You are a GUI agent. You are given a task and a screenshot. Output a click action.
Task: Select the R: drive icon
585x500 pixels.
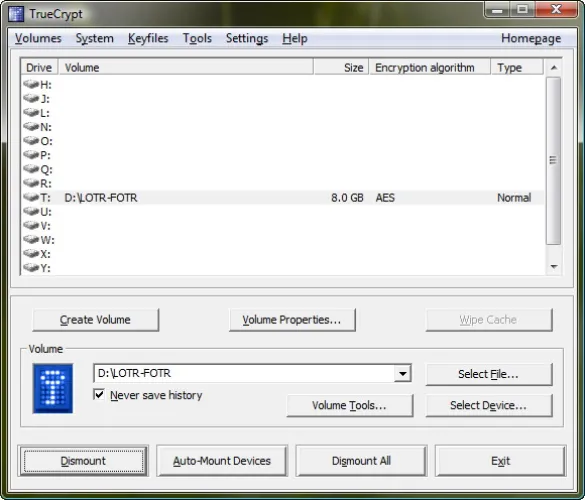pos(31,183)
